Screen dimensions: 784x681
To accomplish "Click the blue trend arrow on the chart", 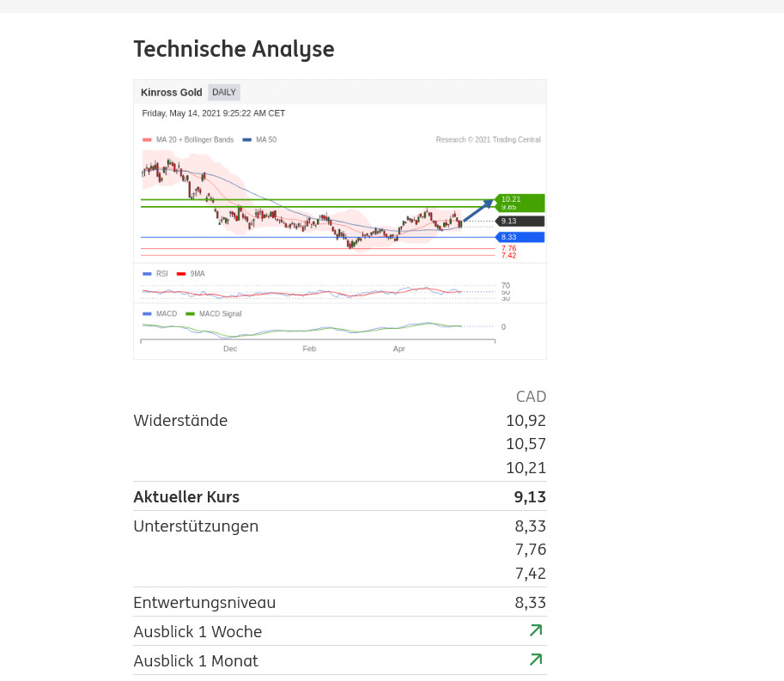I will click(478, 210).
